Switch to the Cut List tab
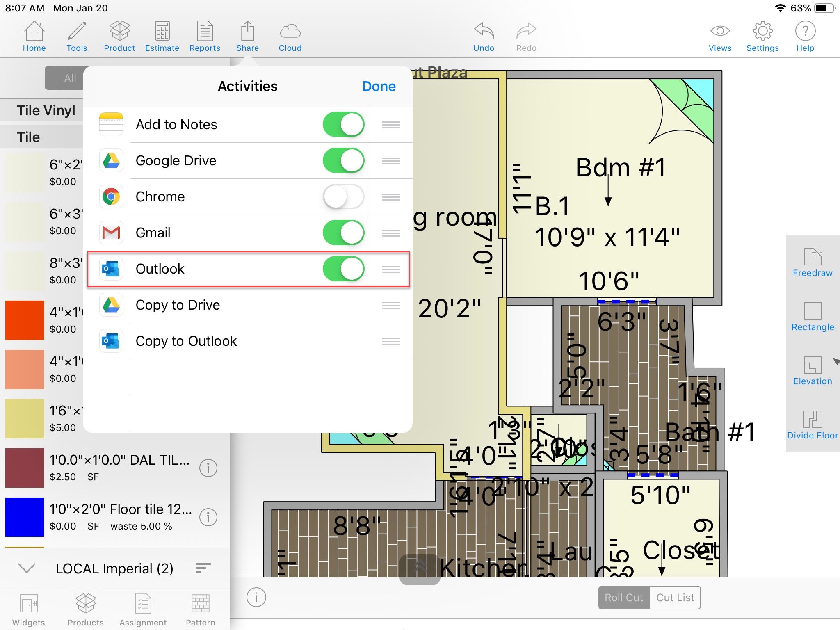840x630 pixels. click(x=675, y=598)
